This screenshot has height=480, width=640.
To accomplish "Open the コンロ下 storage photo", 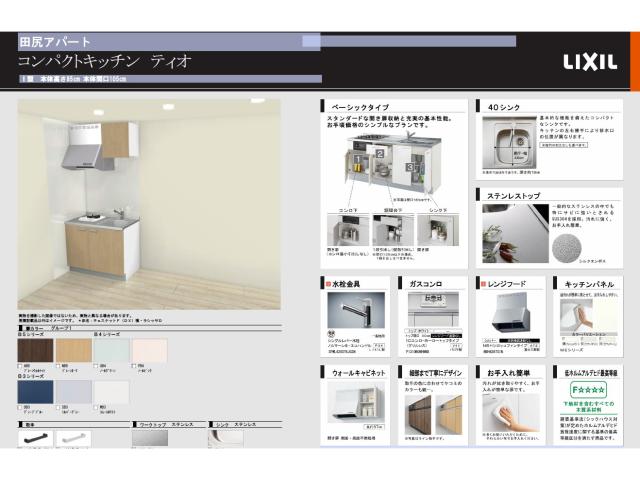I will point(348,230).
